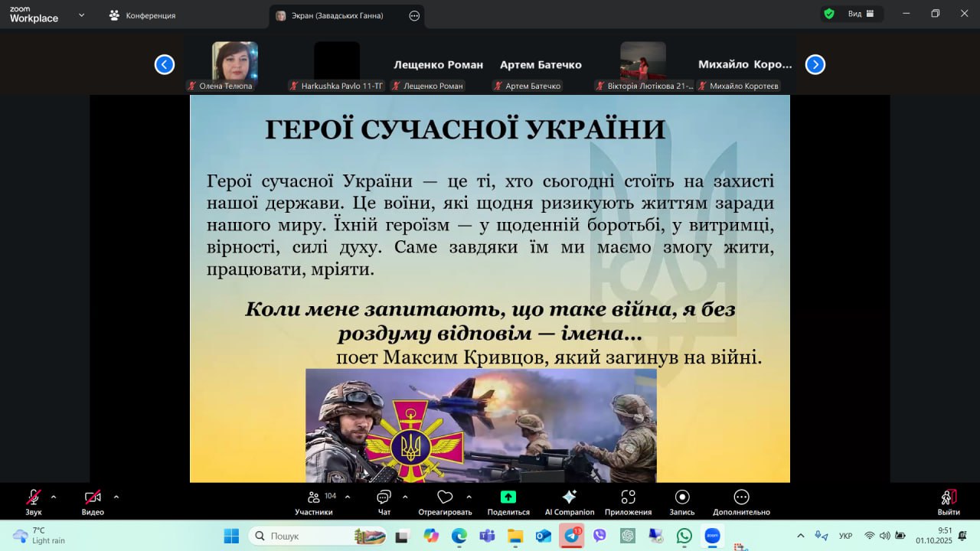Viewport: 980px width, 551px height.
Task: Open the weather widget showing 7°C Light rain
Action: (x=40, y=536)
